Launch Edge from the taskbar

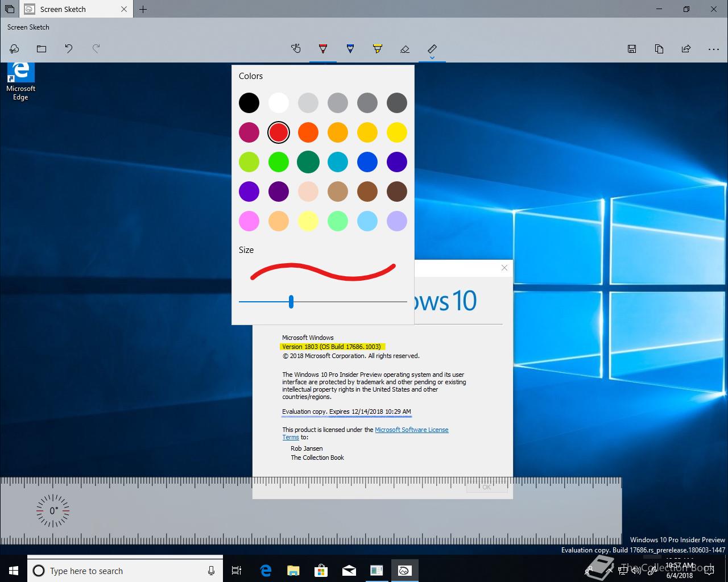click(266, 571)
